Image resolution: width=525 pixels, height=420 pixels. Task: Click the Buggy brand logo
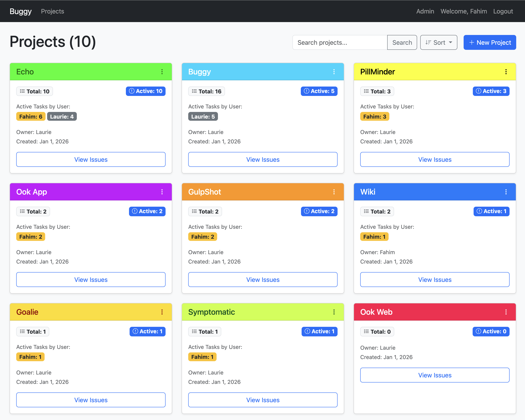point(21,11)
